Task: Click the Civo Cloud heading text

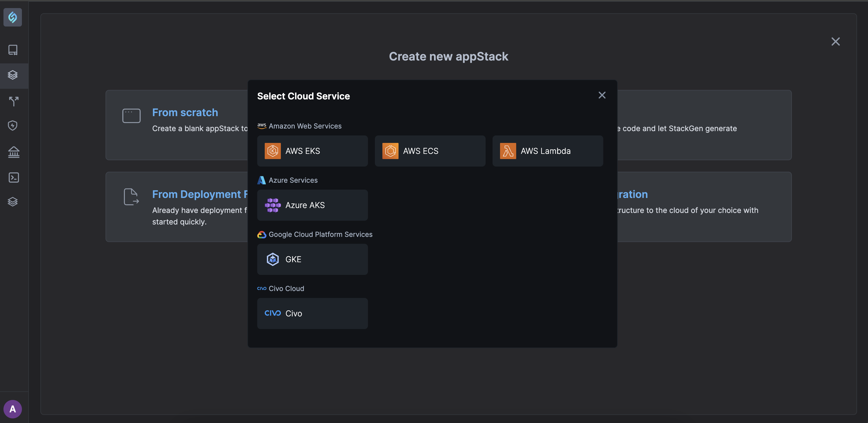Action: click(x=286, y=289)
